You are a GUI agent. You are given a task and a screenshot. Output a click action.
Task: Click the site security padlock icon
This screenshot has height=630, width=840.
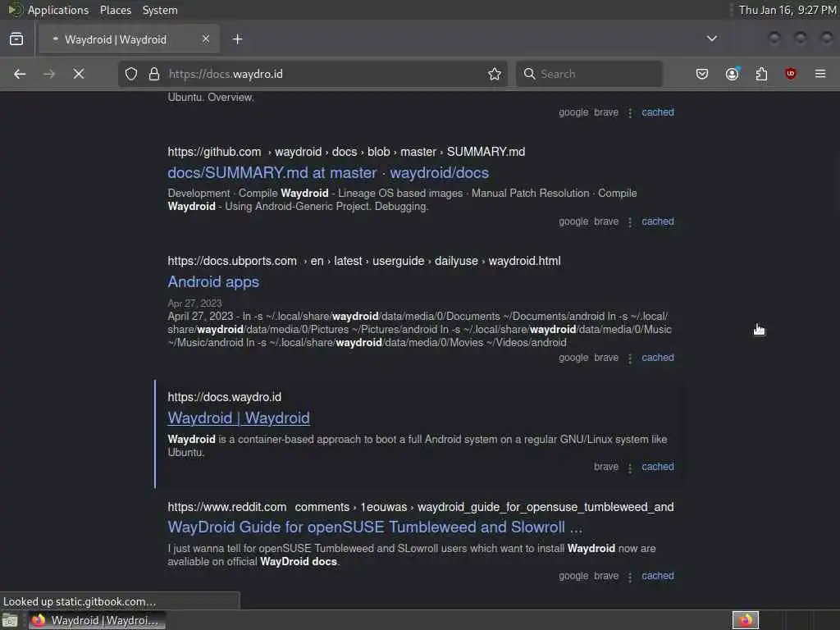coord(154,74)
